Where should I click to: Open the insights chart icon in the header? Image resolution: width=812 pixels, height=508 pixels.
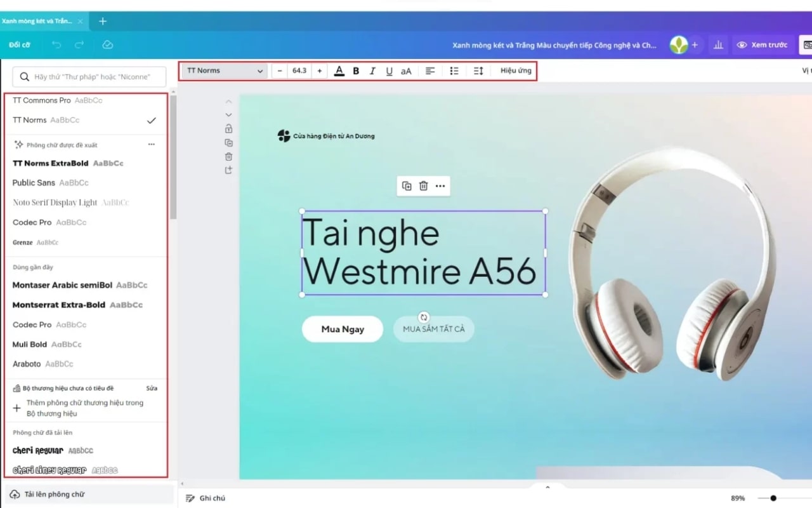pos(718,44)
